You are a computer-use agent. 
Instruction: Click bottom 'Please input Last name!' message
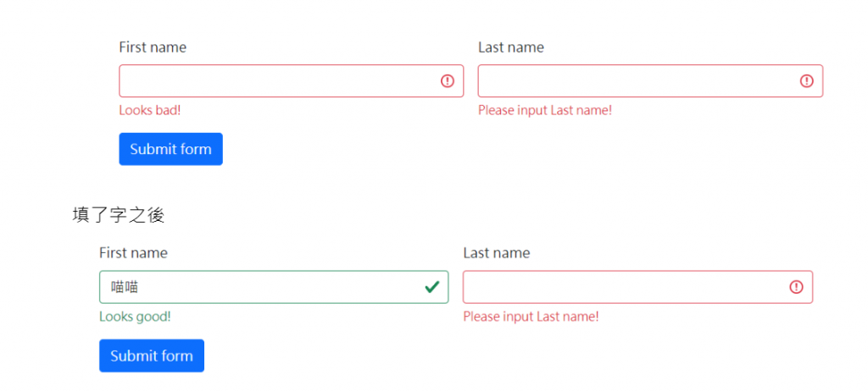pyautogui.click(x=531, y=317)
